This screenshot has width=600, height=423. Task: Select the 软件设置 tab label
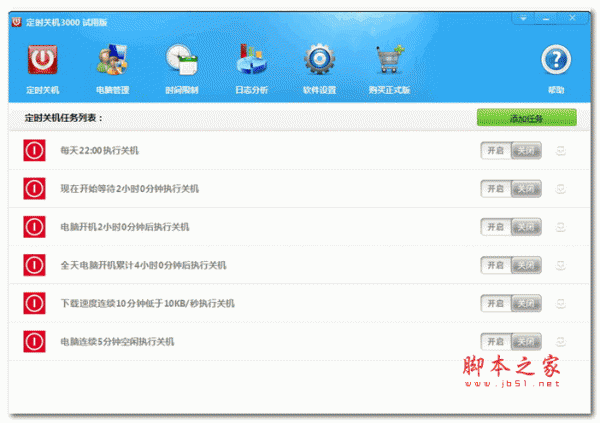(320, 90)
